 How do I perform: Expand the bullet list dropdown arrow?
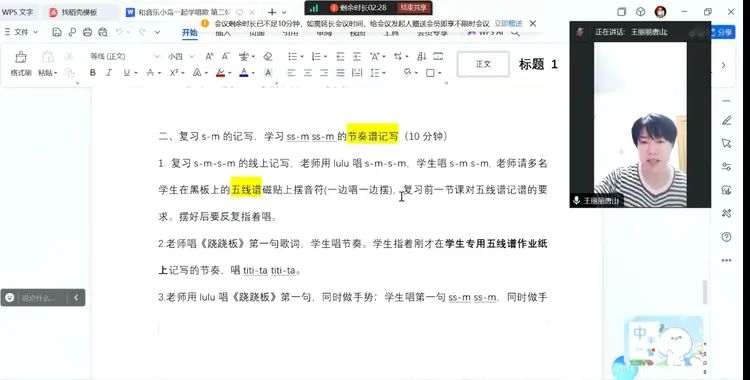pos(302,56)
